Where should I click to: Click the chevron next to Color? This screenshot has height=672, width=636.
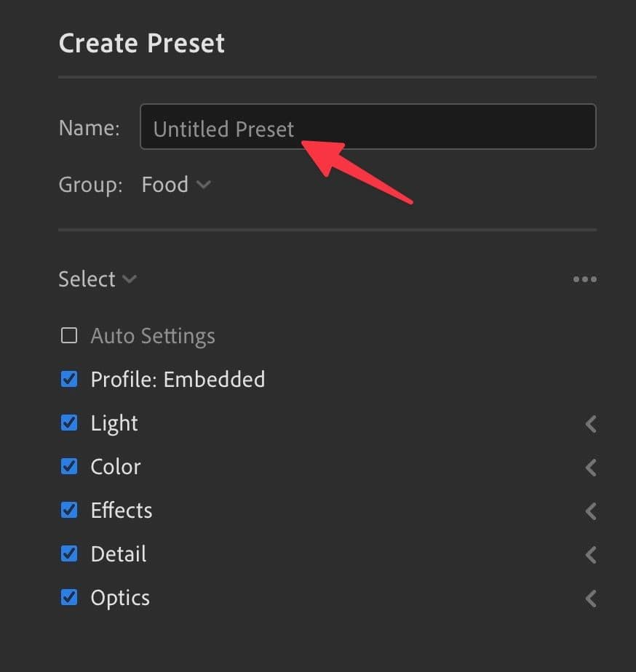(591, 467)
